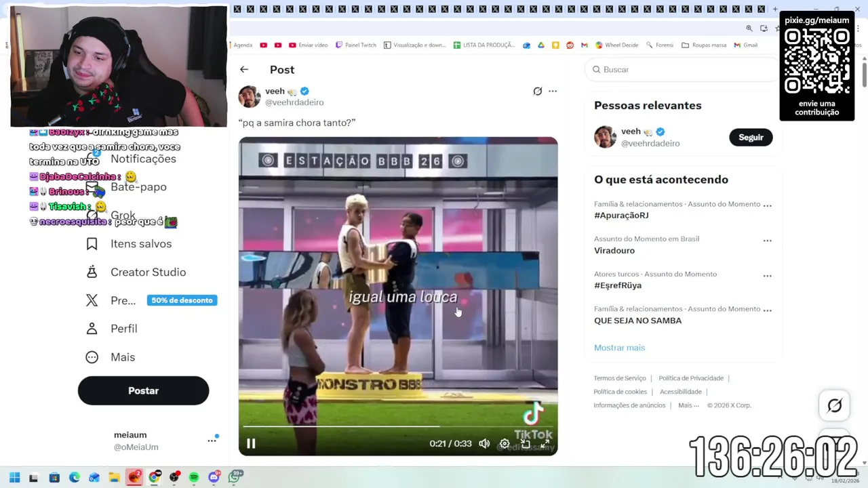Open options for Viradouro trend
This screenshot has width=868, height=488.
coord(767,240)
